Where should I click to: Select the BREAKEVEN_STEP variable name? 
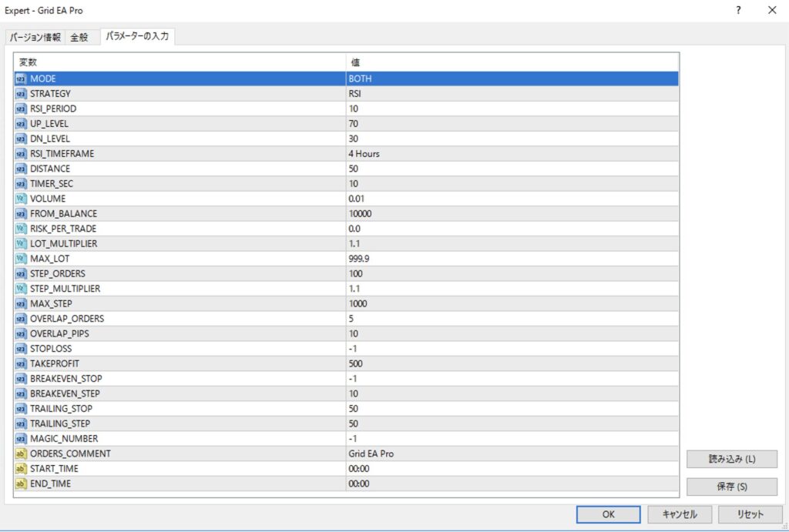coord(65,393)
